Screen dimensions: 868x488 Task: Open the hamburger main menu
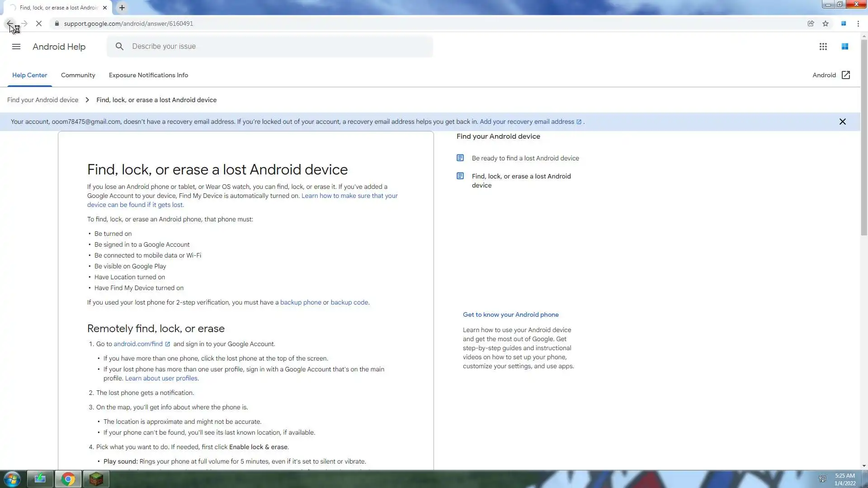tap(16, 47)
